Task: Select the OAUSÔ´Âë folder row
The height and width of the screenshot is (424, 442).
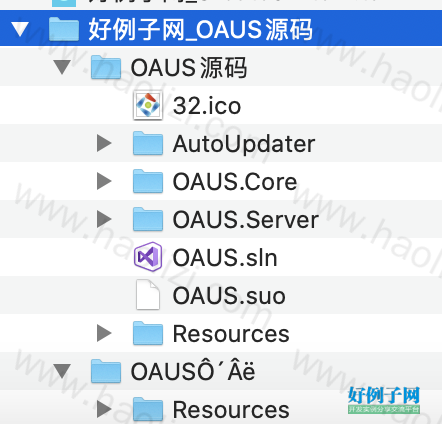Action: tap(221, 371)
